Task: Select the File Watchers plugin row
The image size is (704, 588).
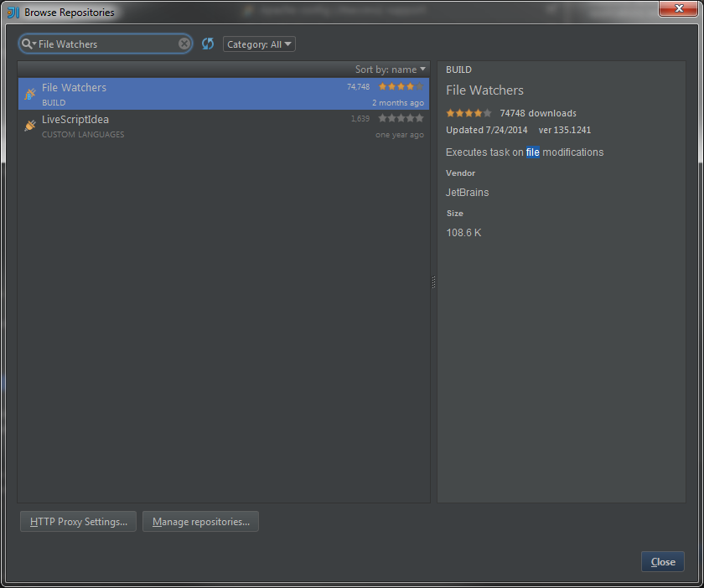Action: pos(224,94)
